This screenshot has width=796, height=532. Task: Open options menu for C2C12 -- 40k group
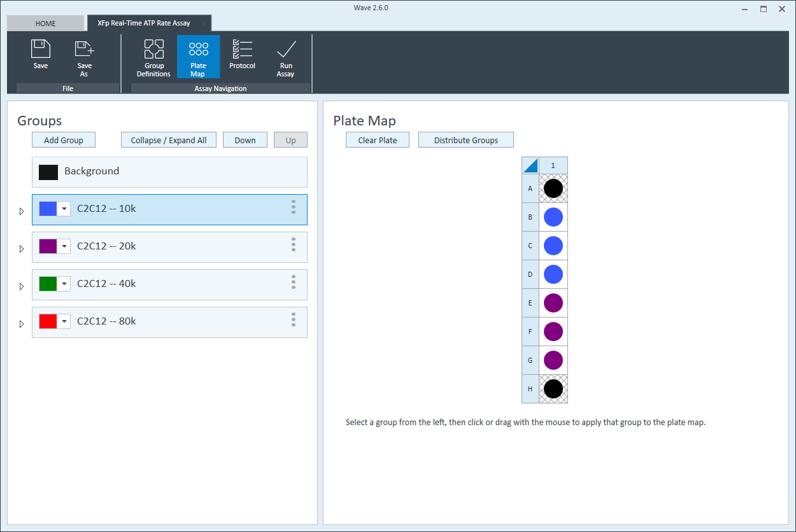(294, 282)
